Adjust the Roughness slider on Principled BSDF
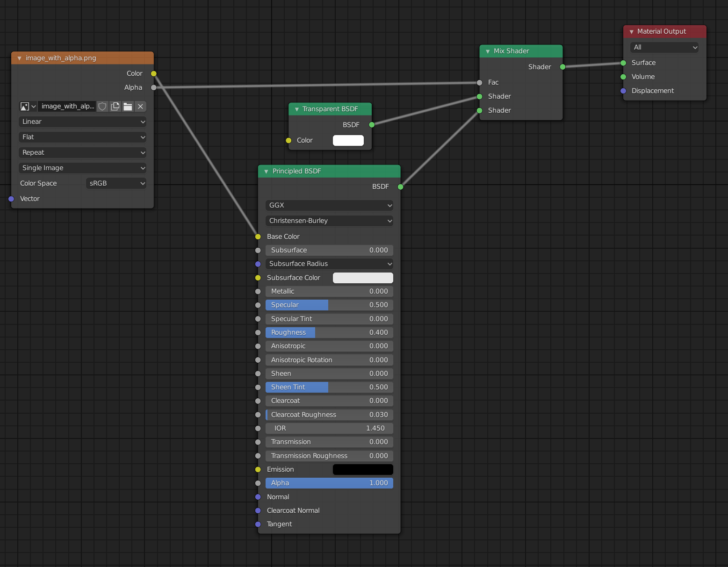 click(329, 332)
